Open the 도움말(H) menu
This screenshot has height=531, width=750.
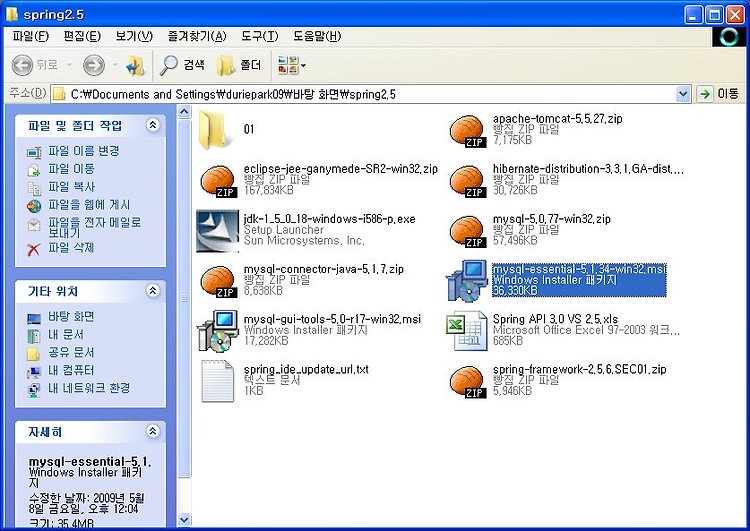317,36
